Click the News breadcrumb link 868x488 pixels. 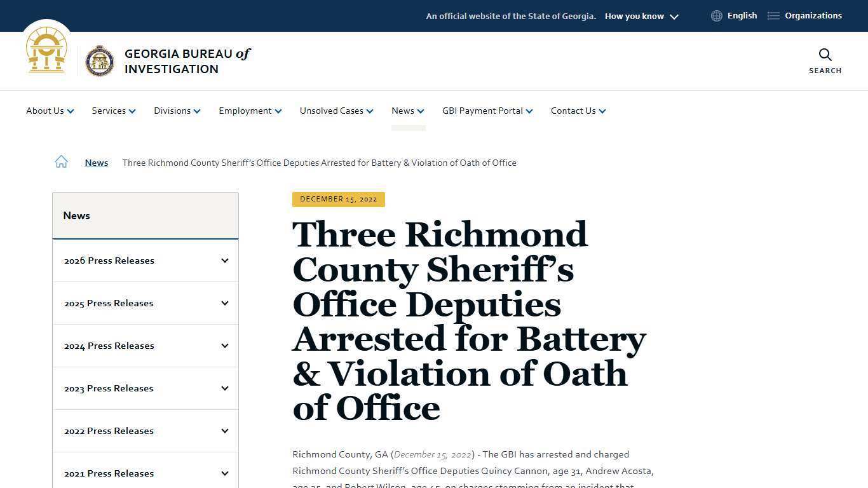click(x=96, y=163)
